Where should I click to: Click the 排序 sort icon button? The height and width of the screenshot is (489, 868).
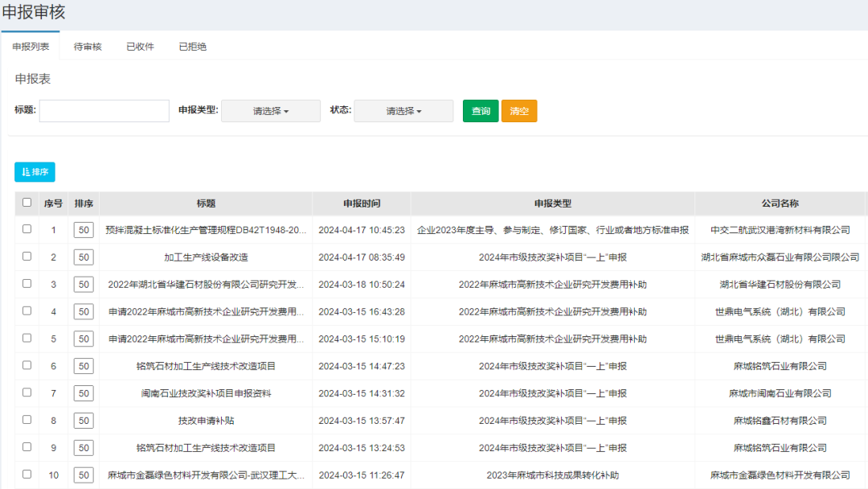click(35, 171)
